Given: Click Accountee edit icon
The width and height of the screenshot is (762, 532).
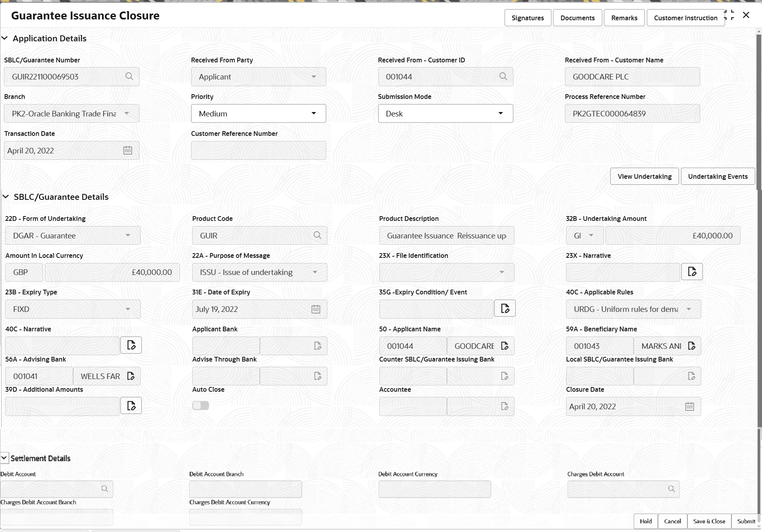Looking at the screenshot, I should [505, 406].
